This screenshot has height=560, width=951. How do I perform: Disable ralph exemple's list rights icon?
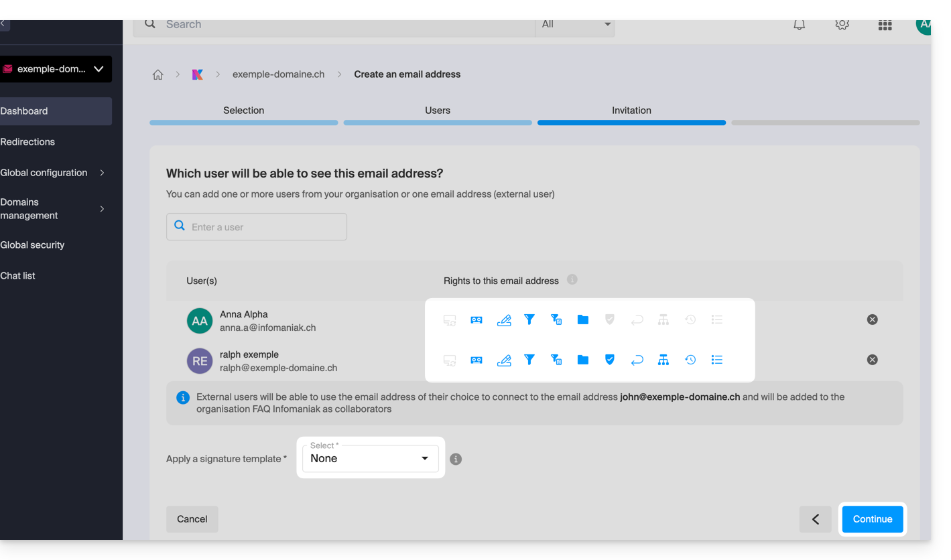click(717, 360)
